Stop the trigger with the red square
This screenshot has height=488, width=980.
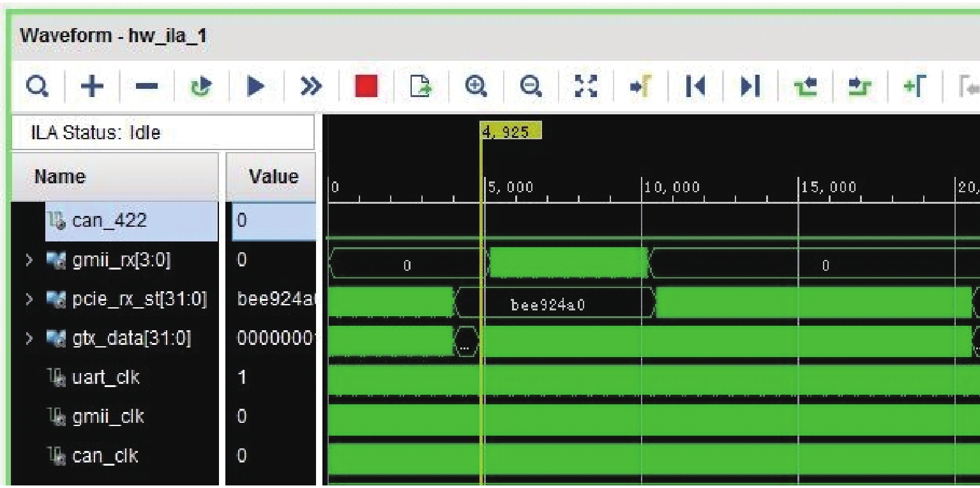coord(366,86)
